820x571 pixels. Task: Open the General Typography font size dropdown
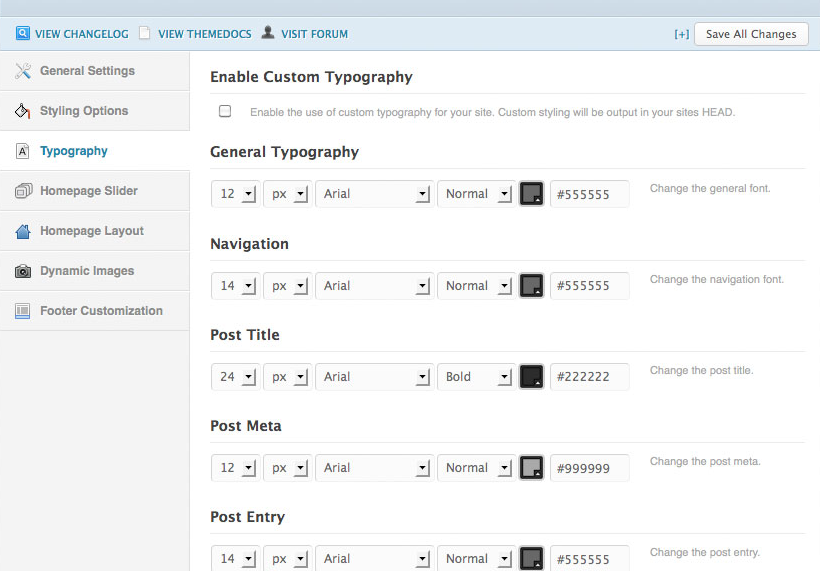235,194
